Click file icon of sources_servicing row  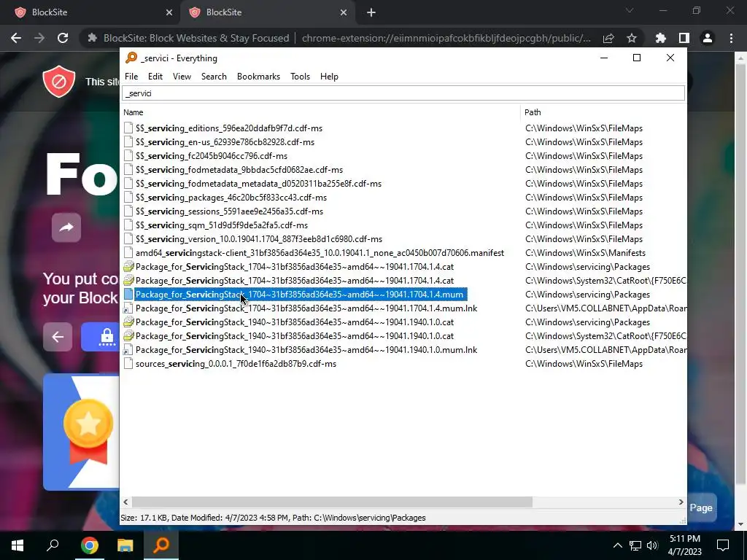coord(128,363)
